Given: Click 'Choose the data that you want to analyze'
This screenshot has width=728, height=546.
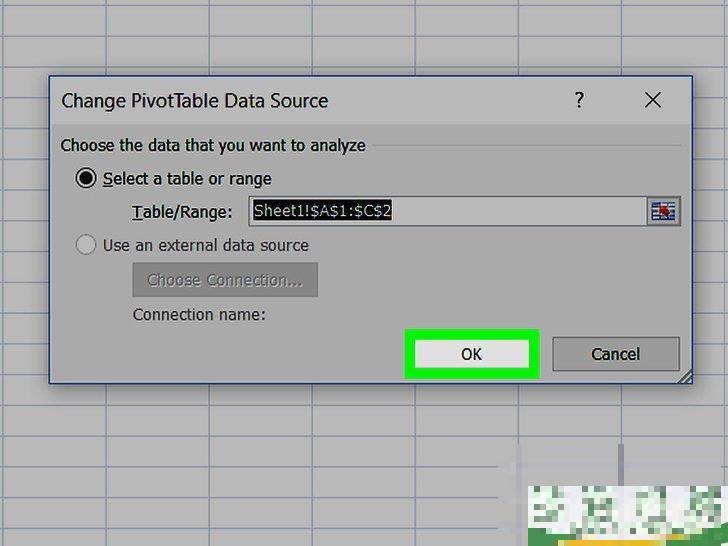Looking at the screenshot, I should [213, 145].
